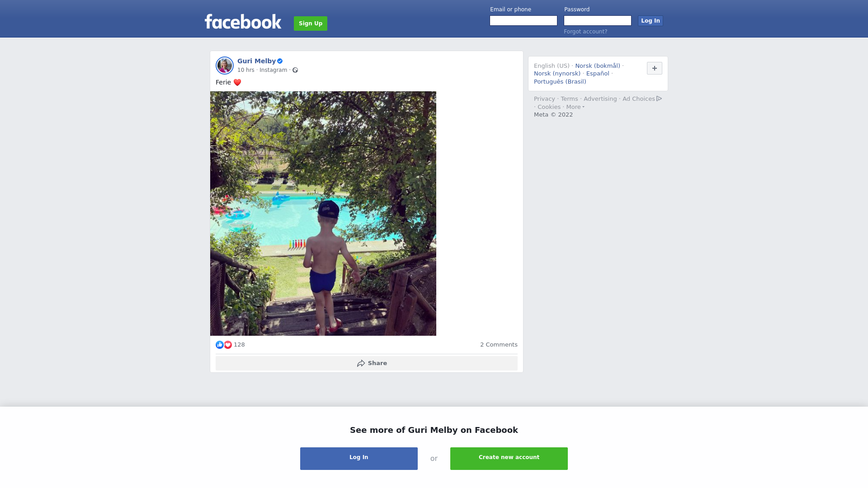Click the Ad Choices triangle icon
868x488 pixels.
(x=659, y=99)
